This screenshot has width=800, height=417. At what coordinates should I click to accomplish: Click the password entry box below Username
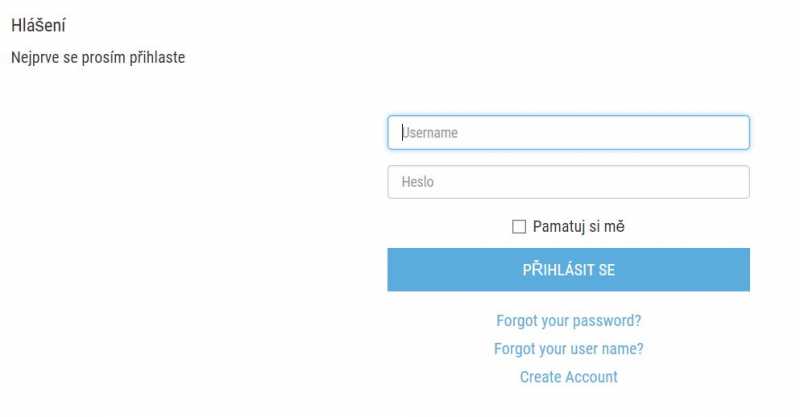tap(568, 182)
